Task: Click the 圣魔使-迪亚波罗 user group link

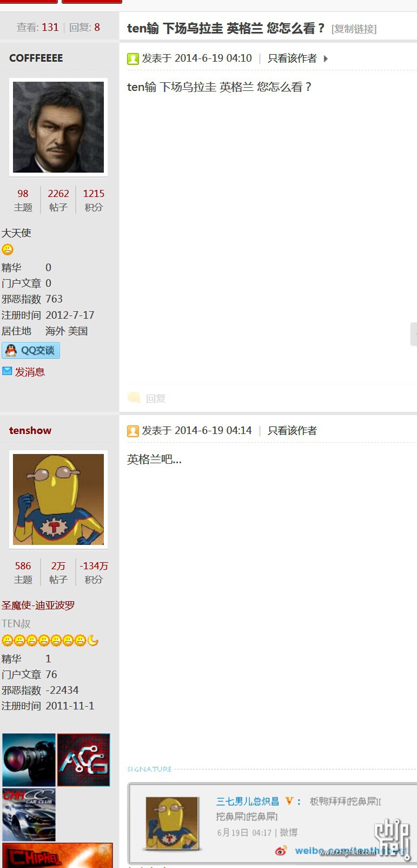Action: 38,605
